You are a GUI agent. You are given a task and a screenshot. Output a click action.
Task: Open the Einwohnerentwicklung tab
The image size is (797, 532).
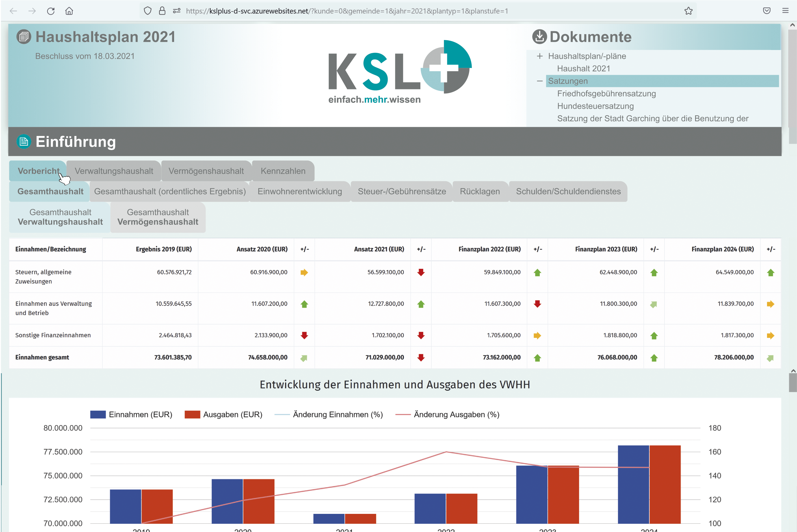[300, 191]
